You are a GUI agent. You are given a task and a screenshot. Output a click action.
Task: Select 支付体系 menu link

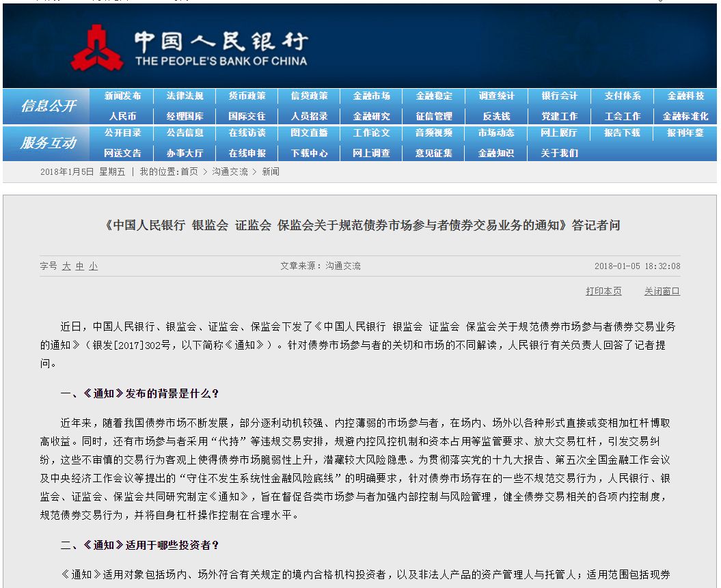[622, 96]
